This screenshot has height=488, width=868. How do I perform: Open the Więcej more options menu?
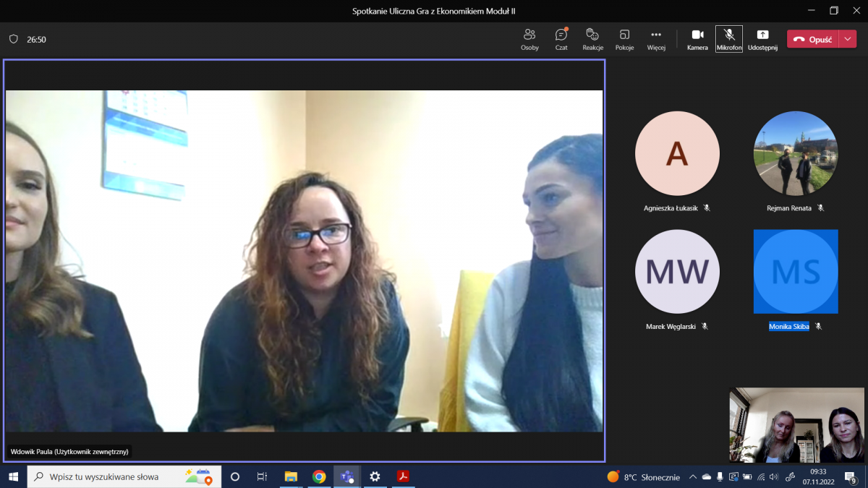[x=656, y=39]
